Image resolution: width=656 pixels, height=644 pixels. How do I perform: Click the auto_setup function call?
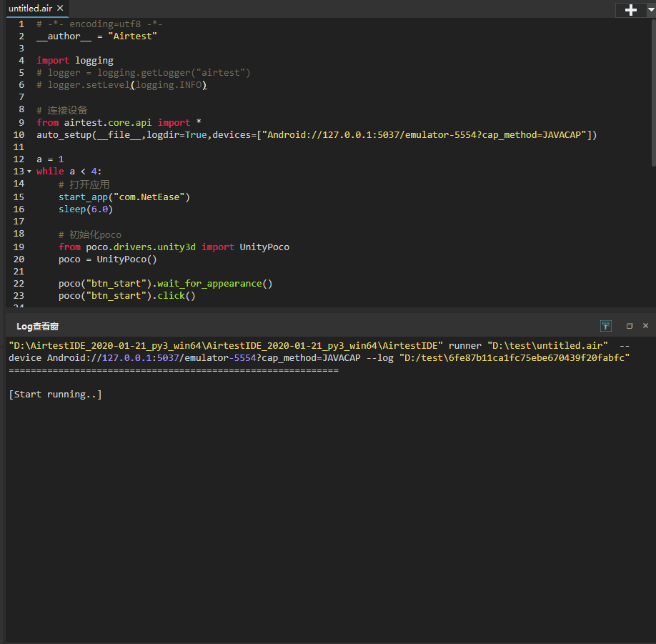coord(317,135)
